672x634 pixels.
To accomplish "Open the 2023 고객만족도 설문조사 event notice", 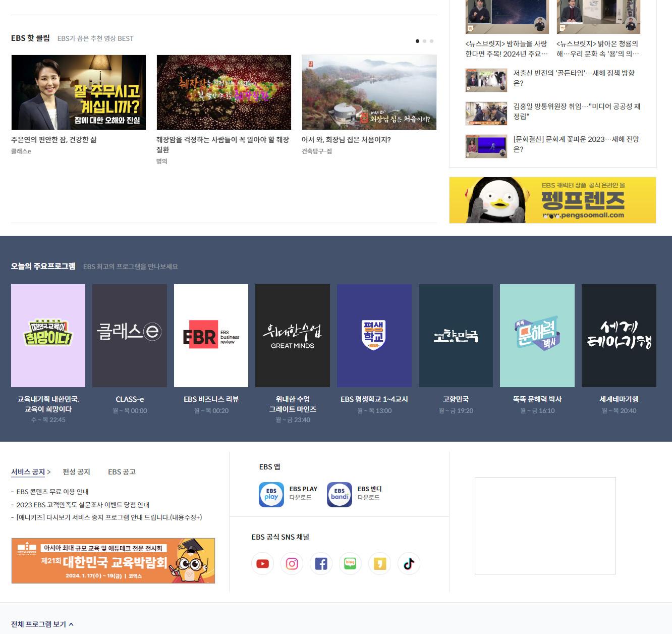I will 83,505.
